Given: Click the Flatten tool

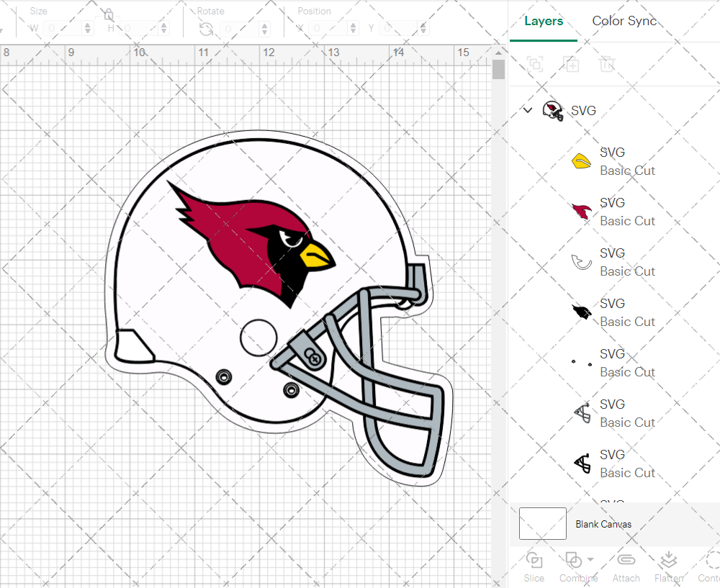Looking at the screenshot, I should click(668, 566).
